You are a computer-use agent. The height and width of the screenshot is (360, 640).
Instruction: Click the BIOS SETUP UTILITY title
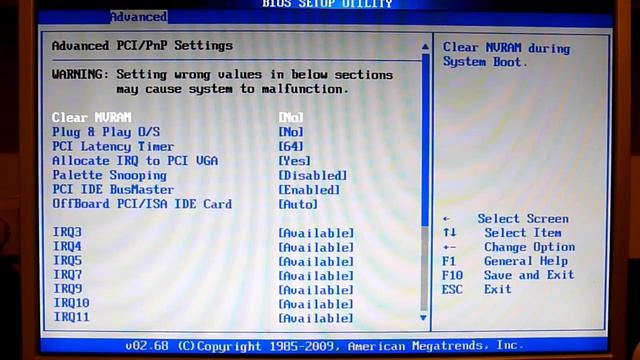coord(327,4)
